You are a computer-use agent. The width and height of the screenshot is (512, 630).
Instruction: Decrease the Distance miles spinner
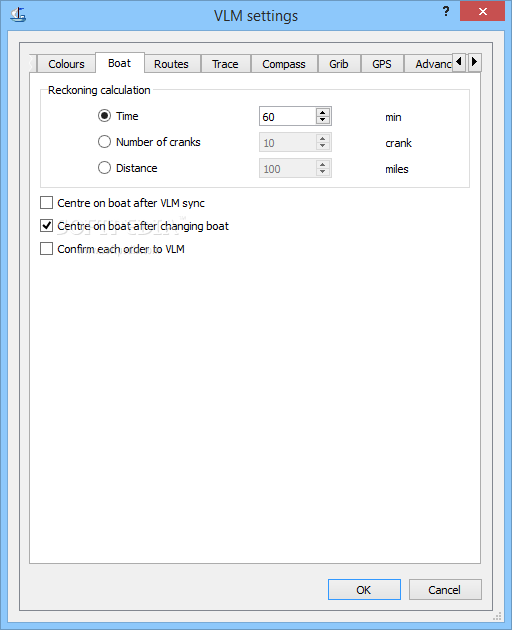(323, 172)
